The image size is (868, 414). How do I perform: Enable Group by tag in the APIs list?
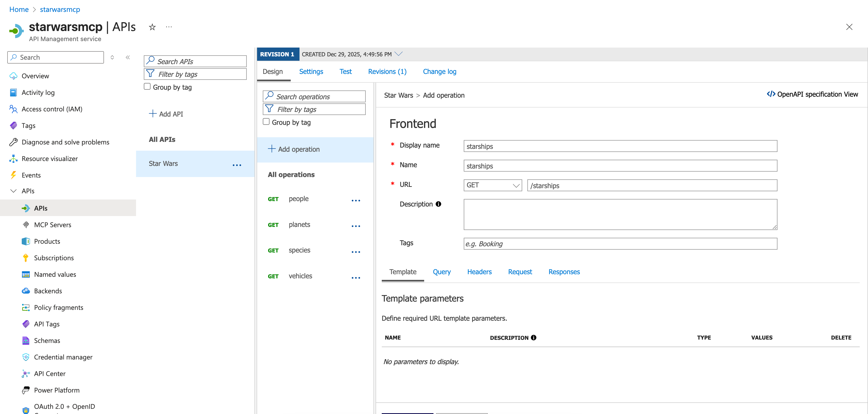[147, 86]
